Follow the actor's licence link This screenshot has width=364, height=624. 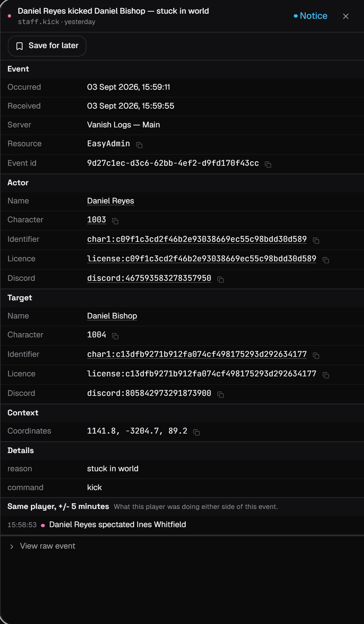[x=201, y=259]
